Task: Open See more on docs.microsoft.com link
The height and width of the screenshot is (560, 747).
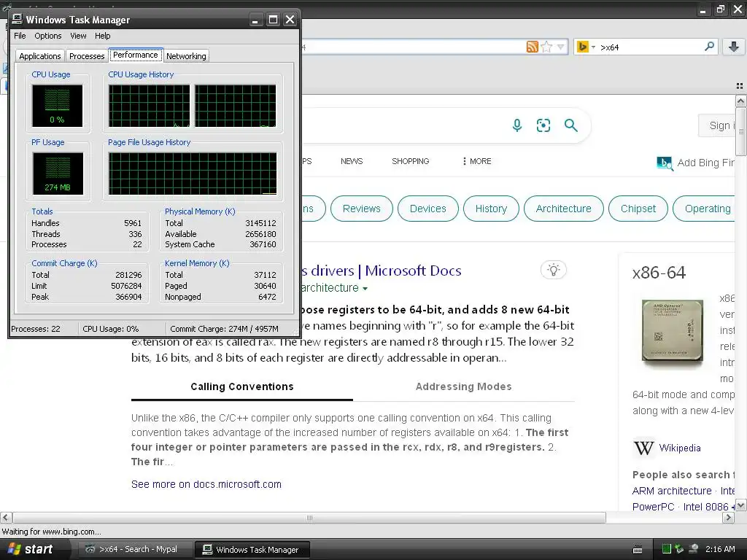Action: coord(206,484)
